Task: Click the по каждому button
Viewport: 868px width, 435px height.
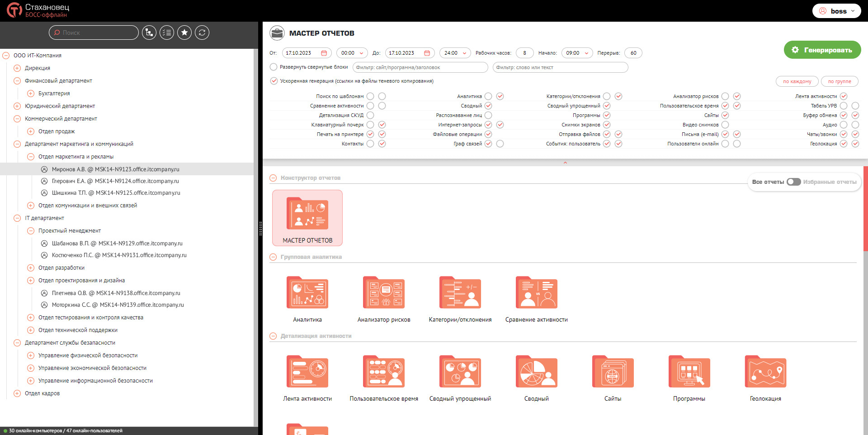Action: (x=797, y=81)
